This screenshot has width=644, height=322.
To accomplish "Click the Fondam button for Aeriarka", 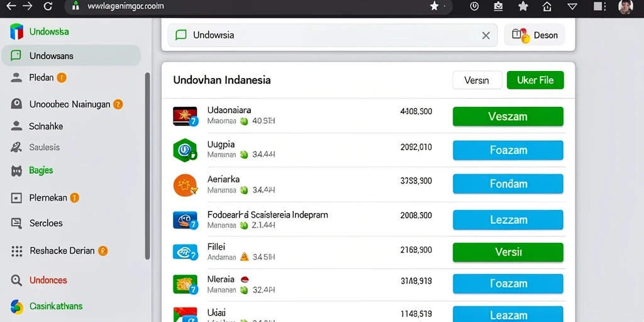I will point(508,184).
